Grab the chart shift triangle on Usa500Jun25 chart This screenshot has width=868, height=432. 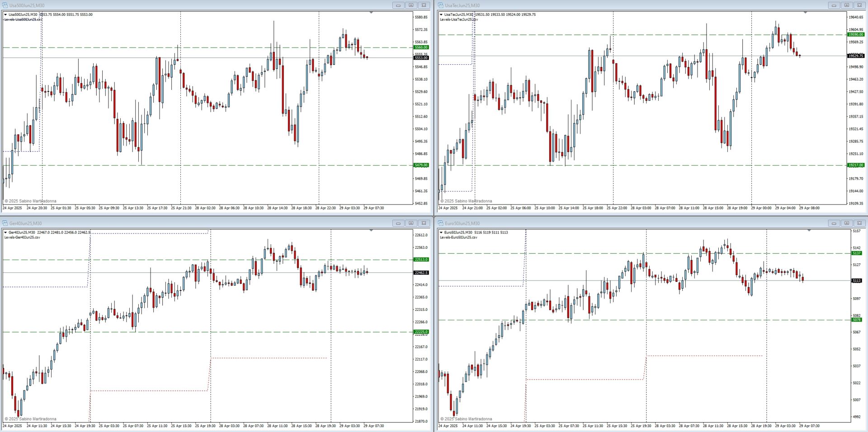pyautogui.click(x=371, y=13)
